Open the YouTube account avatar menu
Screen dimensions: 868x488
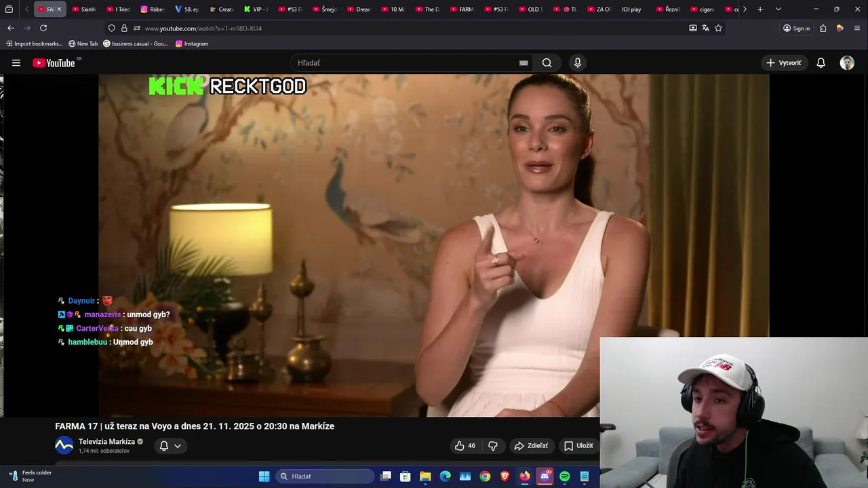847,63
